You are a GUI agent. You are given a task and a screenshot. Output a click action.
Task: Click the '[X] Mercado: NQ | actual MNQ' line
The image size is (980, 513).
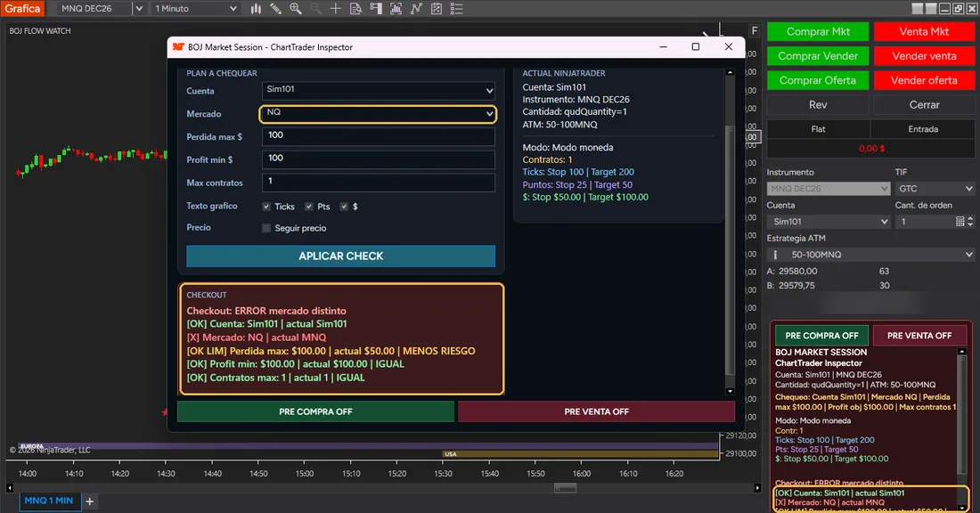[257, 338]
